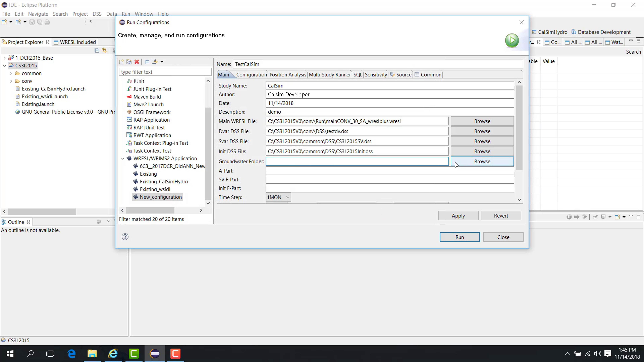Click the Groundwater Folder input field
The height and width of the screenshot is (362, 644).
[x=357, y=161]
